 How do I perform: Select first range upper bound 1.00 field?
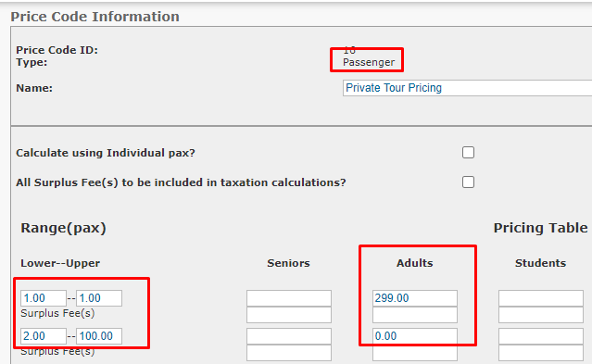tap(99, 298)
